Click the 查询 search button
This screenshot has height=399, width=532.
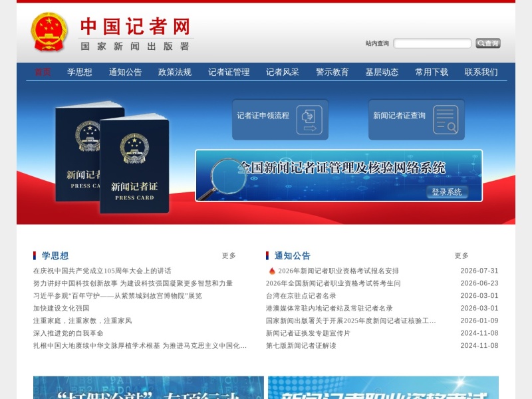(x=488, y=43)
